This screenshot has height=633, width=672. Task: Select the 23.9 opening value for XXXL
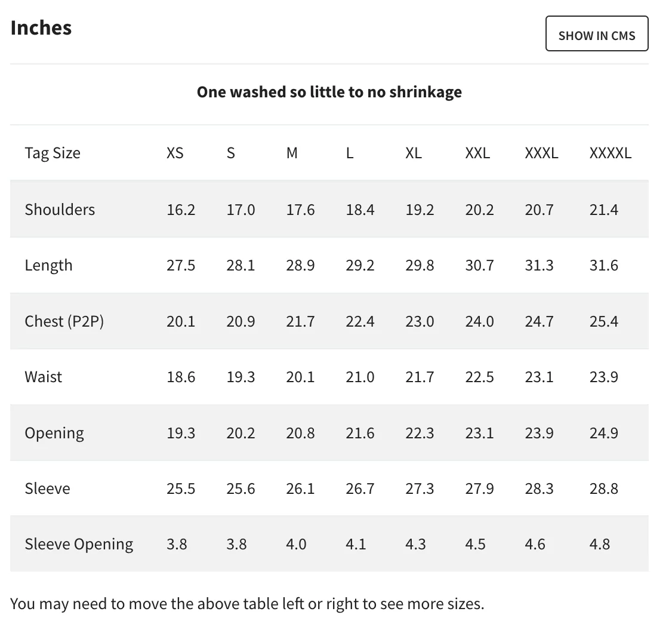click(x=539, y=433)
